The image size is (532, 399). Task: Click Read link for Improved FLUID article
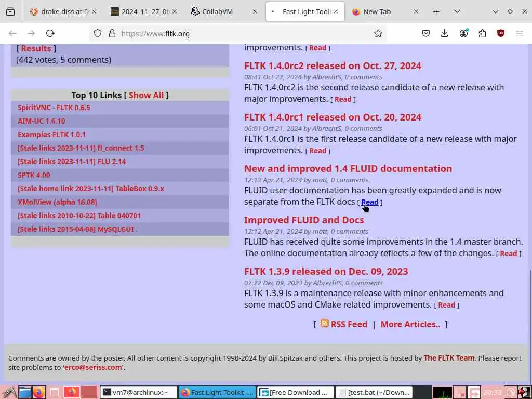click(x=508, y=254)
